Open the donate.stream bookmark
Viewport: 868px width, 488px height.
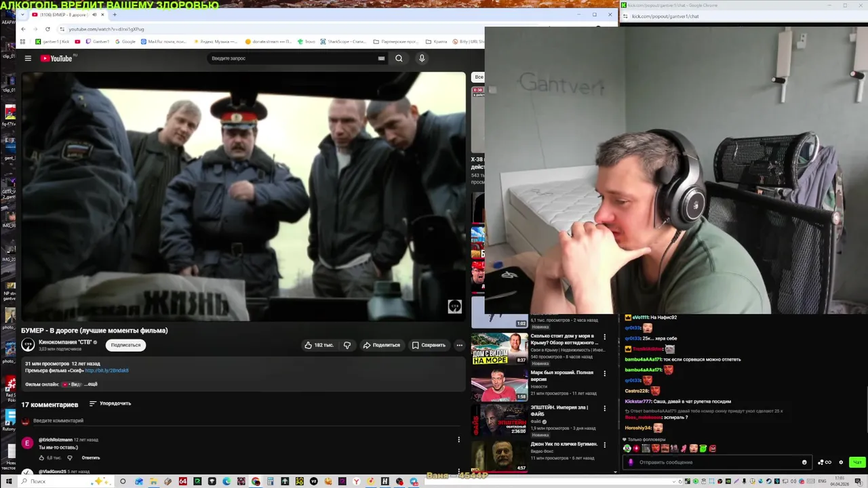coord(268,41)
